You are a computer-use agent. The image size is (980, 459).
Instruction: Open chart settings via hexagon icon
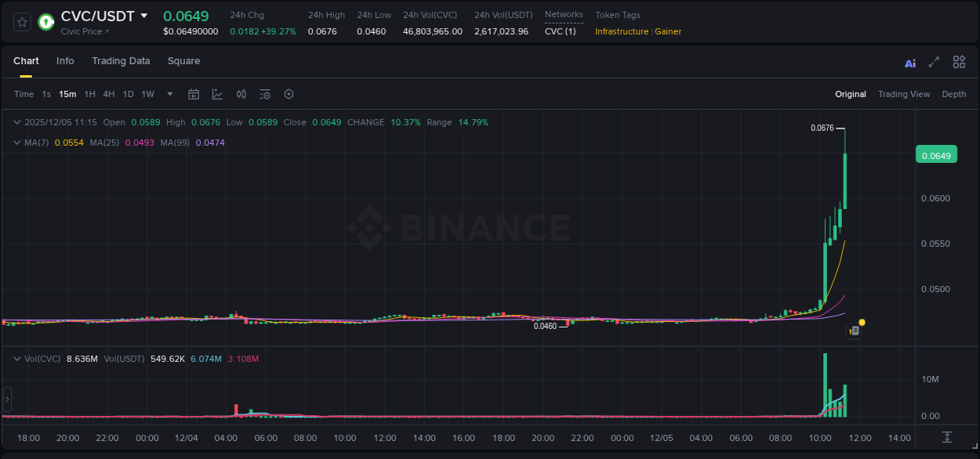[x=289, y=94]
